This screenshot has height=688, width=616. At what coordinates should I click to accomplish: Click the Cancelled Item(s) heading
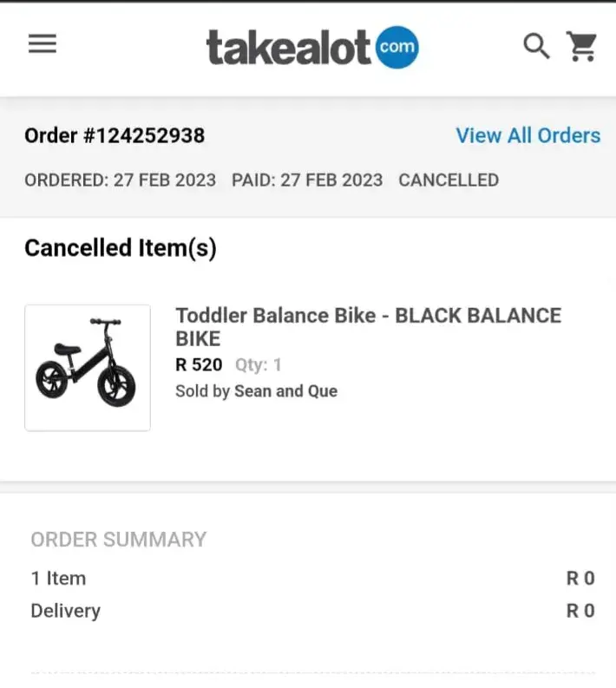point(121,248)
